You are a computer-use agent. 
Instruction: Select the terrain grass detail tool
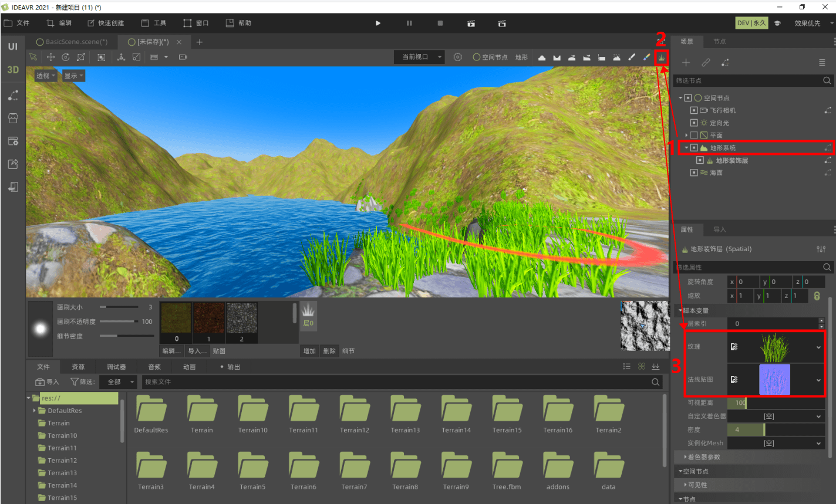click(662, 57)
